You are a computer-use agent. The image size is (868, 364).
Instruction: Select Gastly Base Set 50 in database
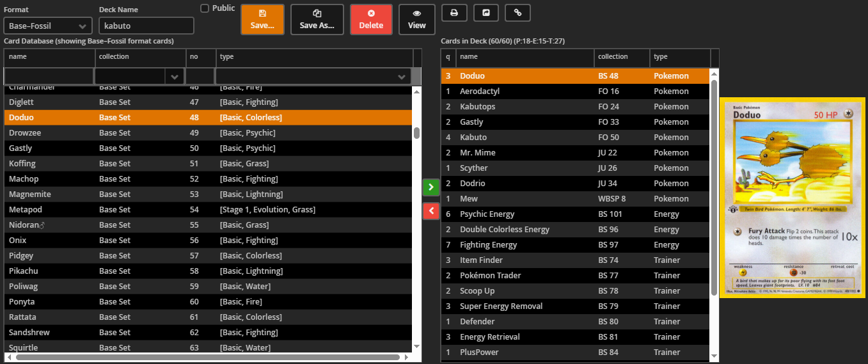coord(209,148)
